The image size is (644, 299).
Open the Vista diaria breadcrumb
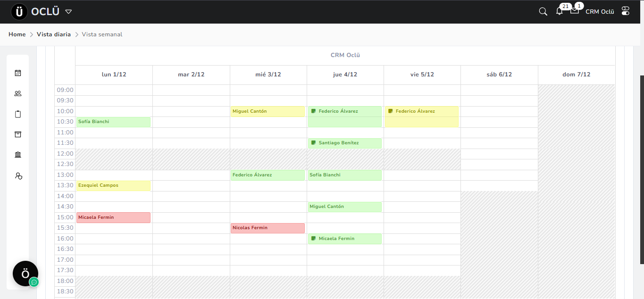(x=54, y=34)
